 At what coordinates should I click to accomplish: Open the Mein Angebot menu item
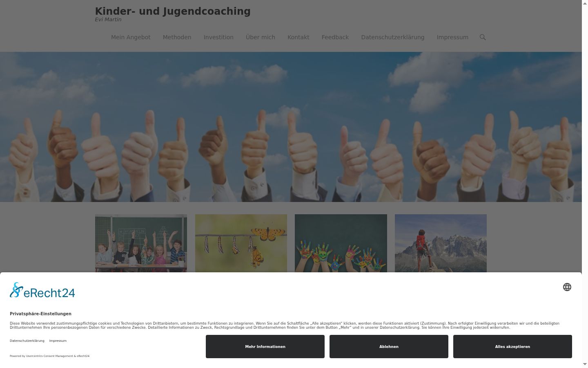click(131, 37)
